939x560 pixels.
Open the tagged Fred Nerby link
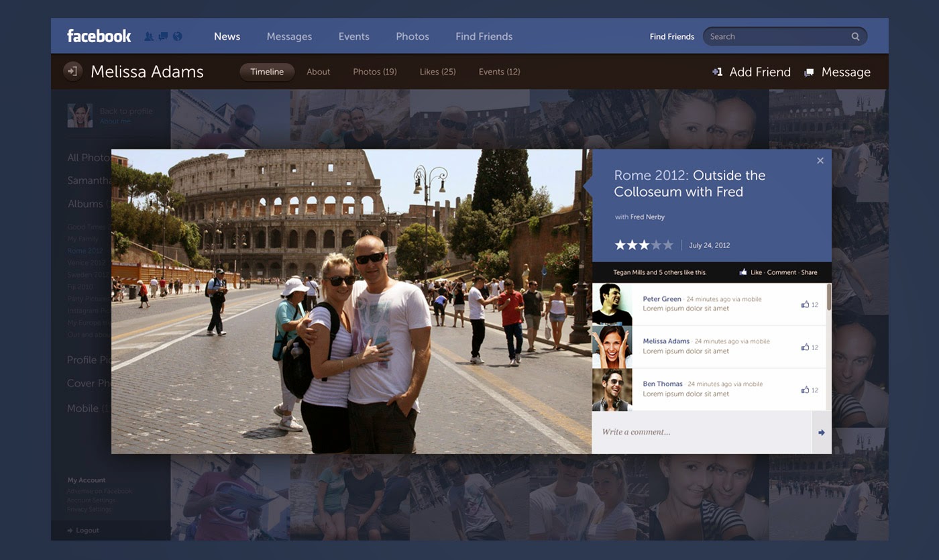647,217
